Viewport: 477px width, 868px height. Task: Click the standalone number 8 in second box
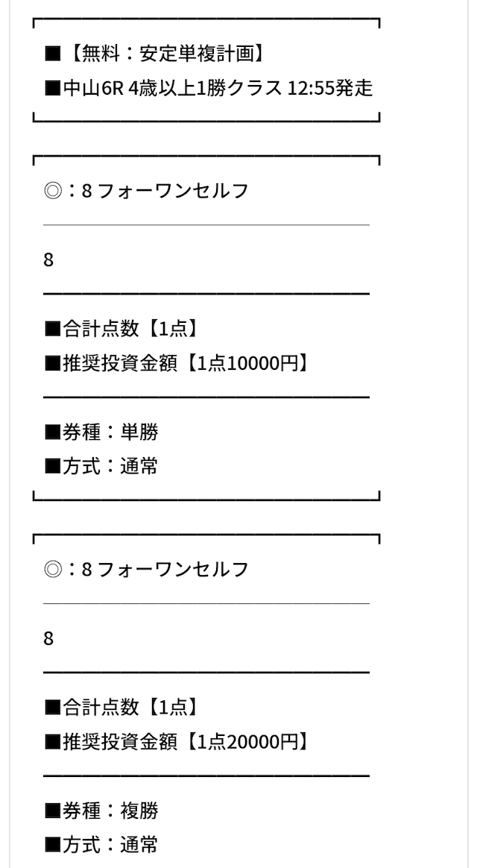pos(48,638)
